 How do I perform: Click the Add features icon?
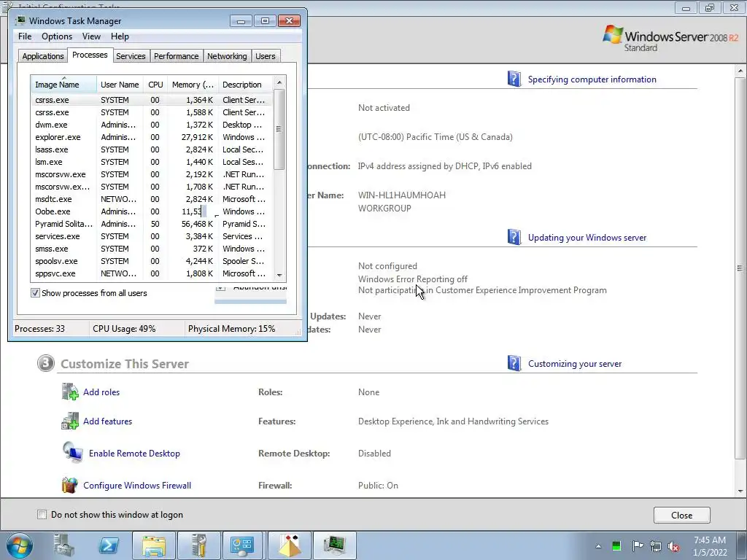pos(70,421)
